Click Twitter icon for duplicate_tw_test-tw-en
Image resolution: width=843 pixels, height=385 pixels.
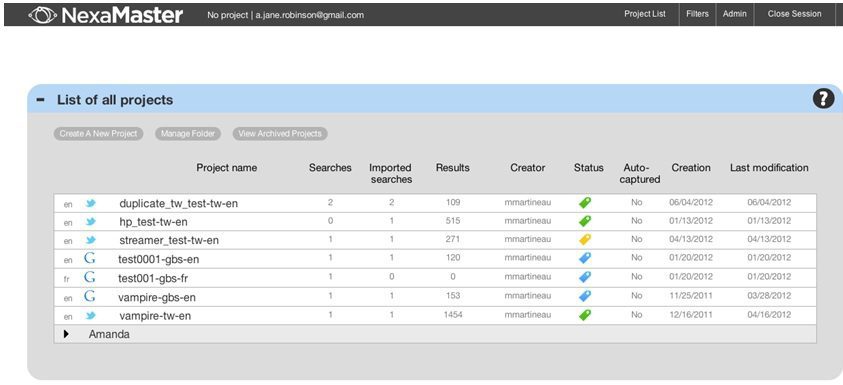[90, 203]
